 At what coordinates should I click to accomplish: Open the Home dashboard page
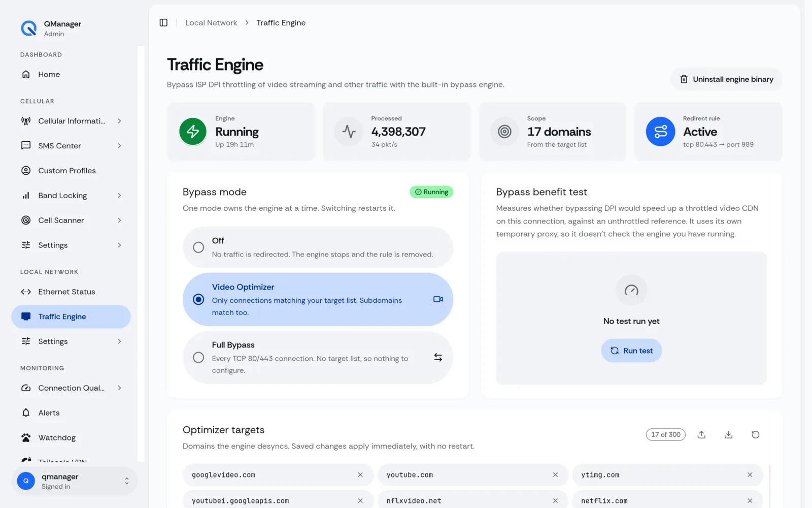[71, 75]
